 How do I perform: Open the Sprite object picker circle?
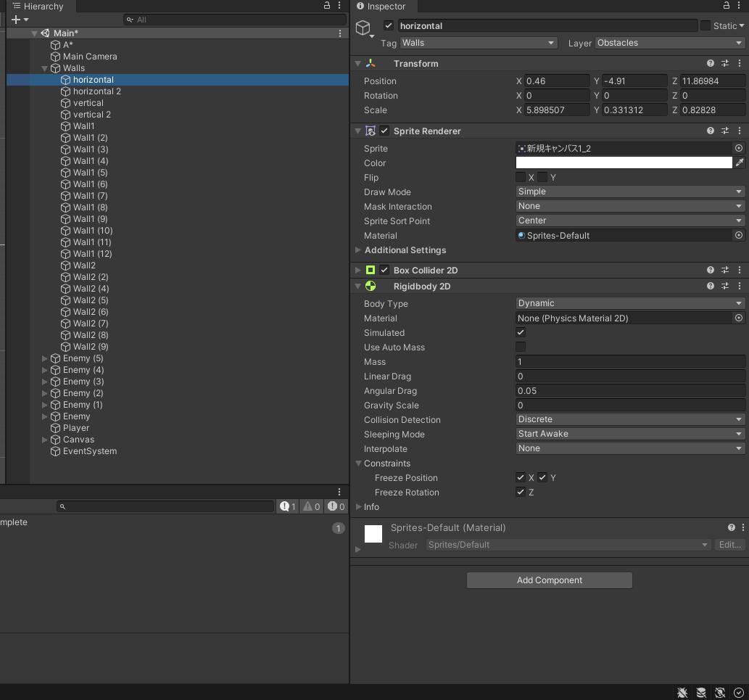738,149
